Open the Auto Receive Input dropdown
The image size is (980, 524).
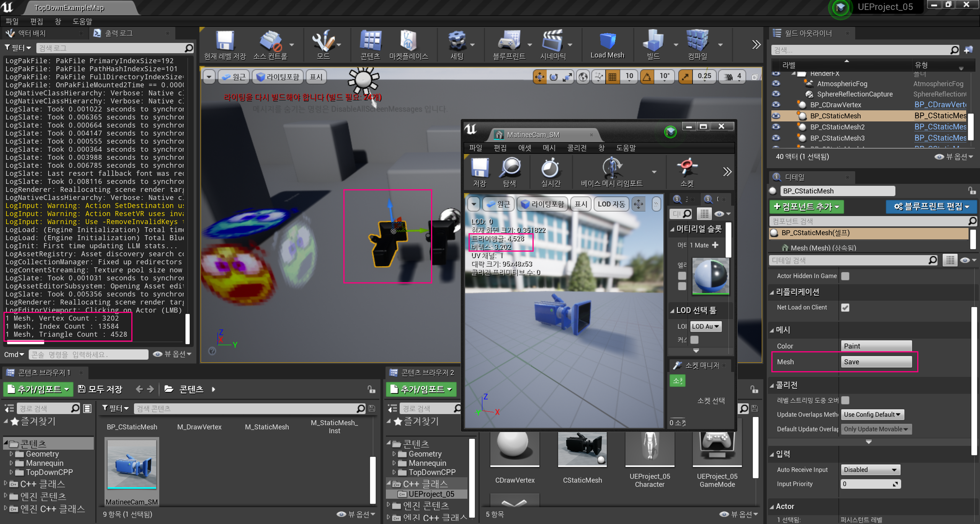tap(870, 470)
